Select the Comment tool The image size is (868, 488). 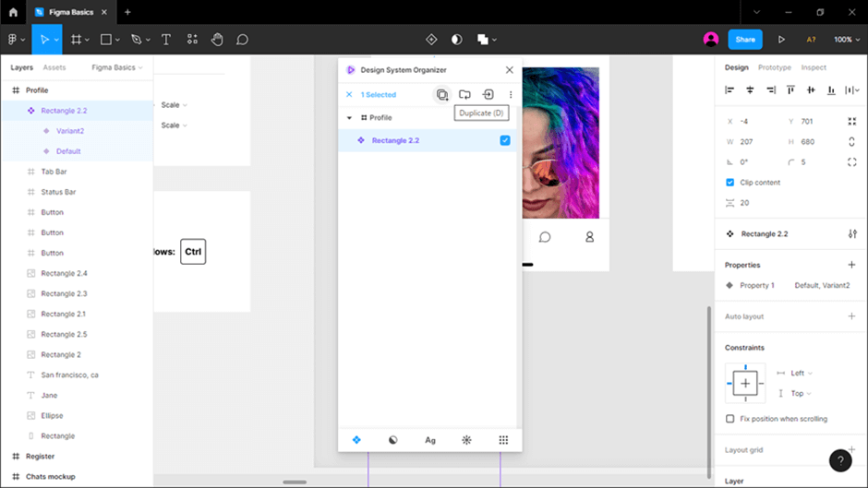pos(242,40)
